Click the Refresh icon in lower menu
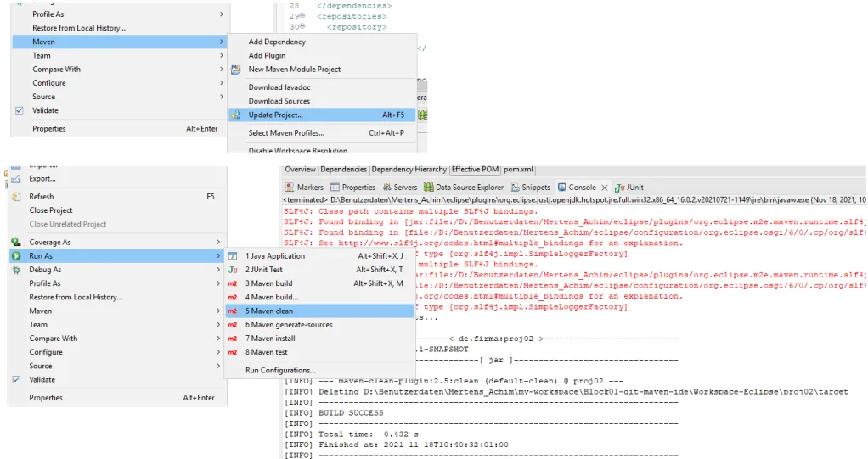Image resolution: width=868 pixels, height=459 pixels. coord(16,196)
